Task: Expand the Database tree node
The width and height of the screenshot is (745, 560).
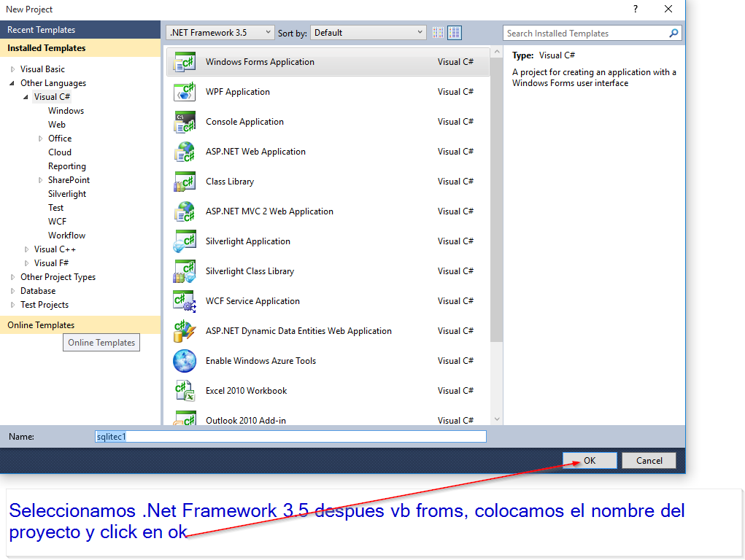Action: [x=12, y=291]
